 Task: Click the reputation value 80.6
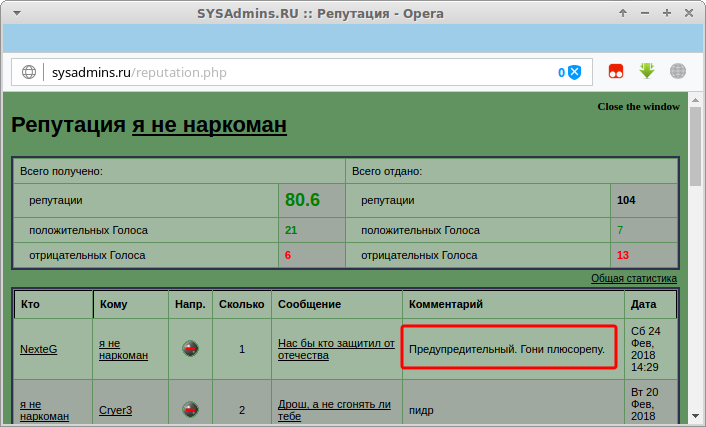click(x=302, y=200)
